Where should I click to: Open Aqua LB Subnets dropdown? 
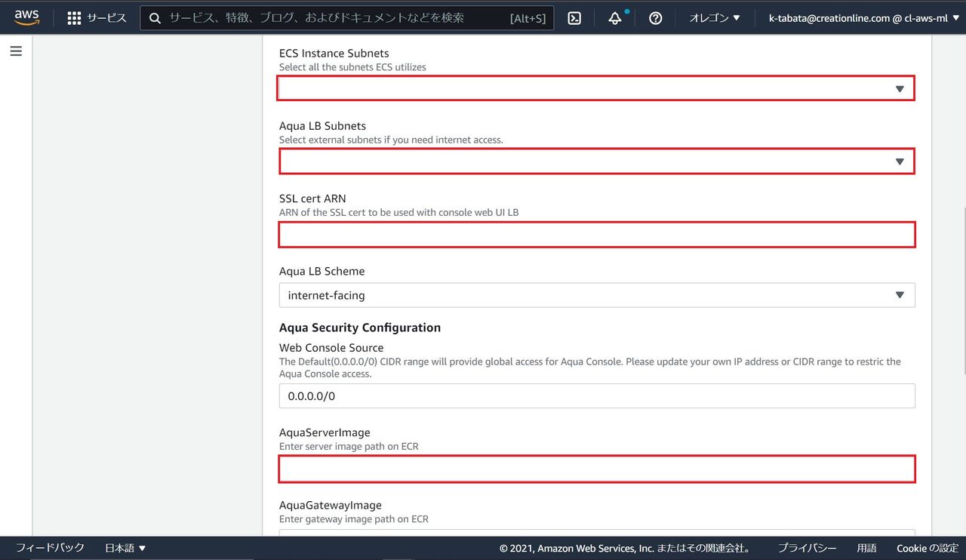596,161
